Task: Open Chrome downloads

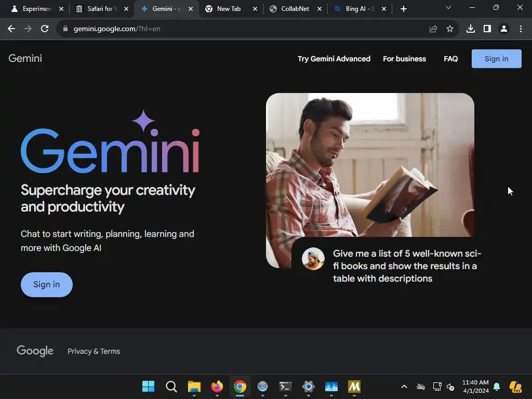Action: pos(471,29)
